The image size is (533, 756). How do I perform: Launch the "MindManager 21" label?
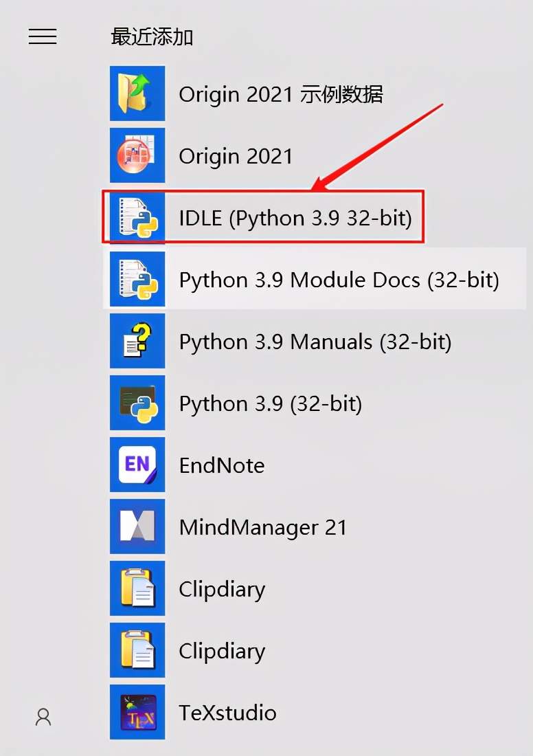click(x=262, y=528)
